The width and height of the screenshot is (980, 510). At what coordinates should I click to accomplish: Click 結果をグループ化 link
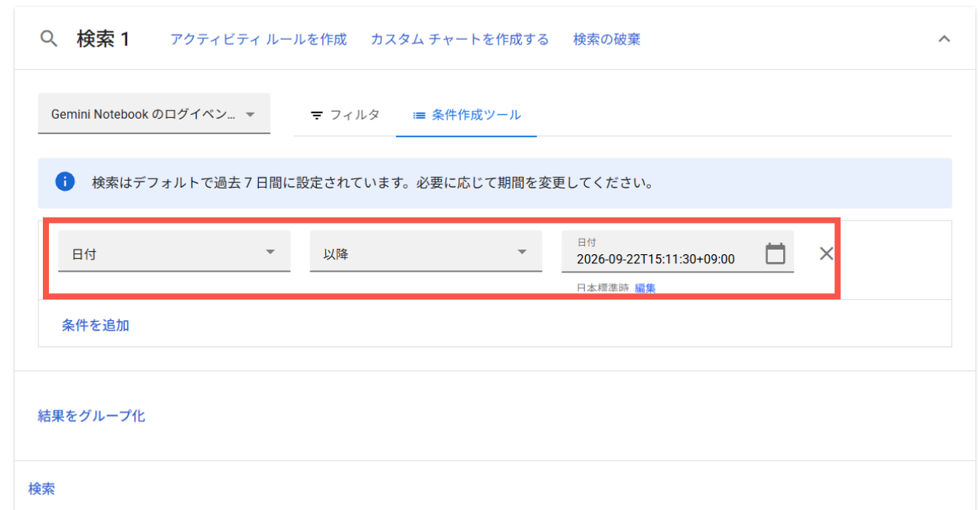point(92,416)
